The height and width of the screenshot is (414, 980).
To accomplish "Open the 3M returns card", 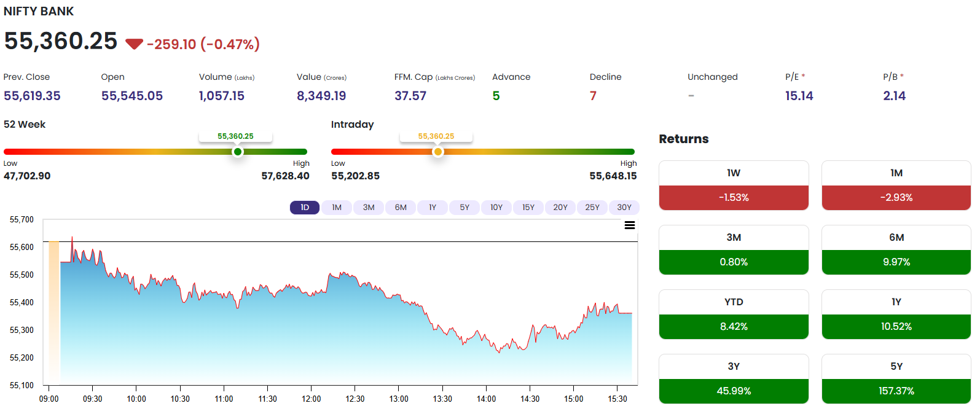I will 734,250.
